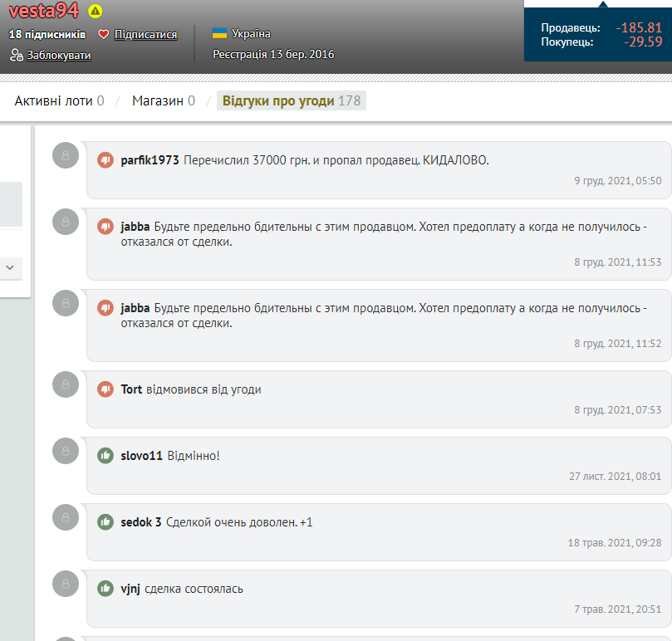Click timestamp 8 груд. 2021, 07:53

(x=617, y=410)
